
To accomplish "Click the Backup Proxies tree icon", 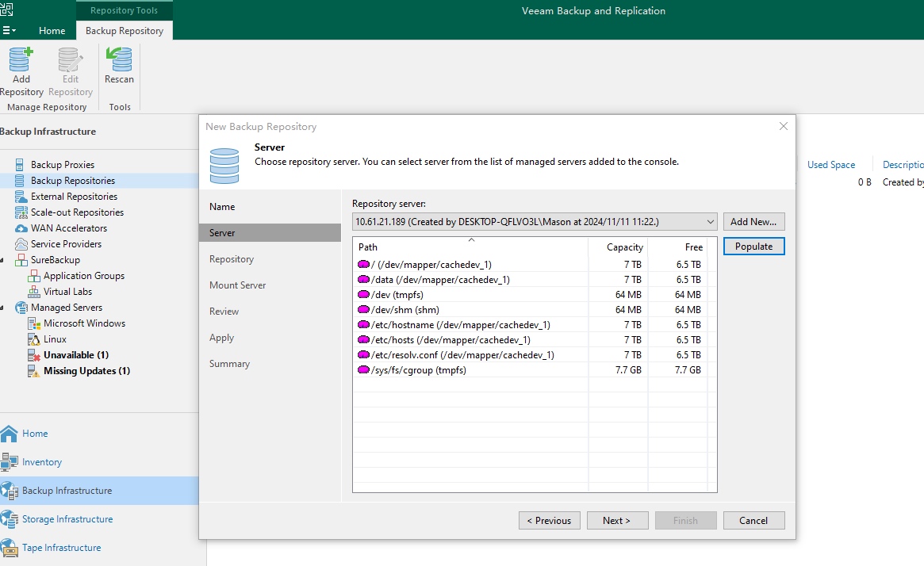I will (x=20, y=164).
